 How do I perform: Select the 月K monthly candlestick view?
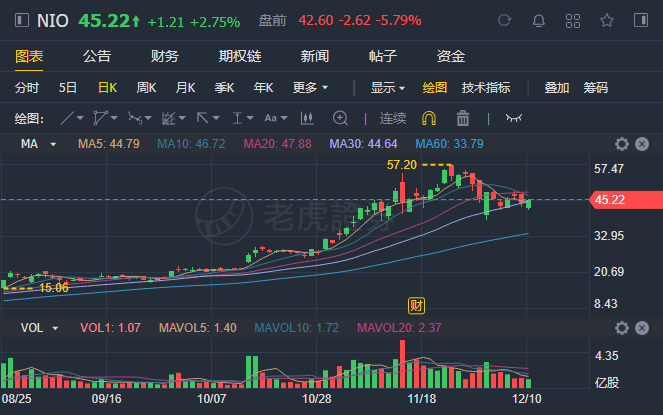[185, 88]
